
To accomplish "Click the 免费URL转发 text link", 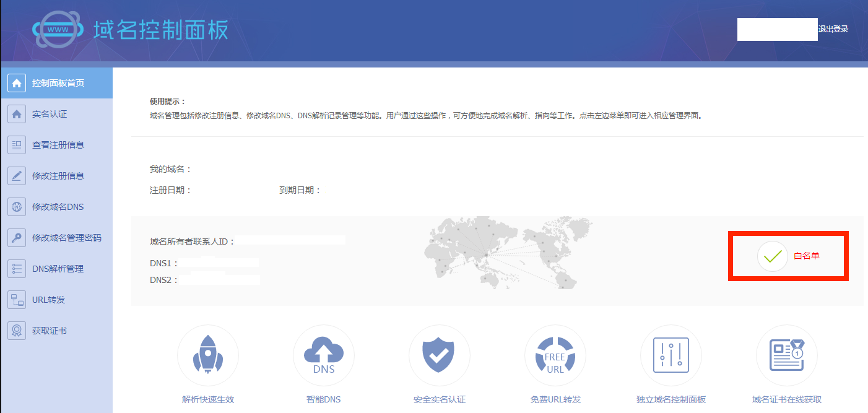I will click(555, 399).
